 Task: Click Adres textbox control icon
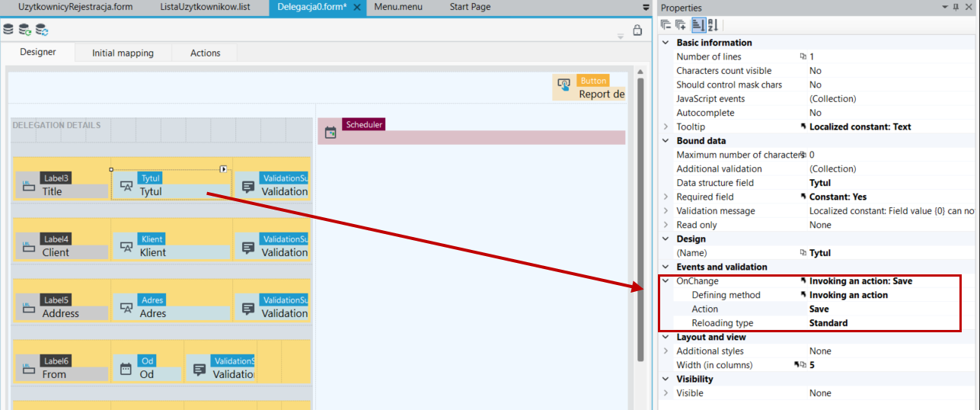[x=127, y=308]
